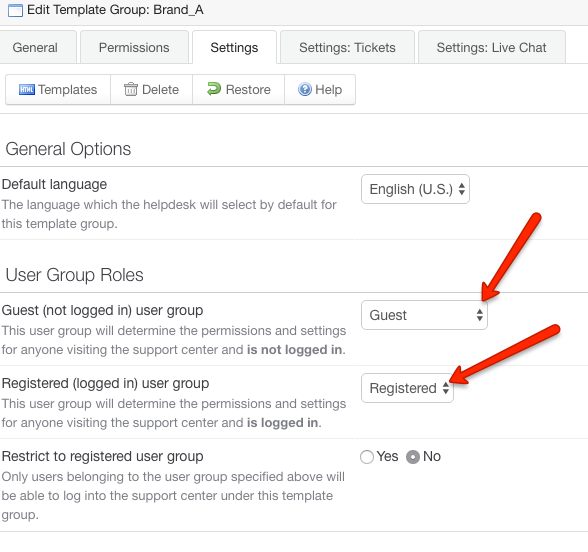Select the Settings tab

[x=234, y=47]
